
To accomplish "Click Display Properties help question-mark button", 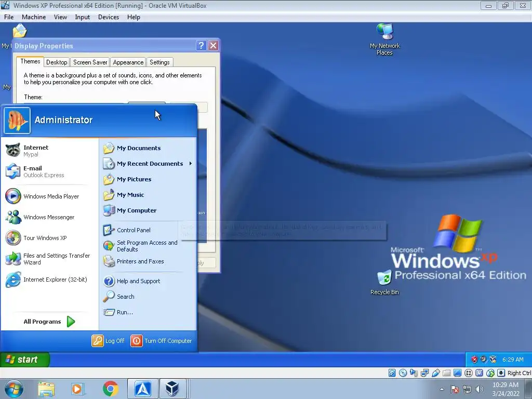I will coord(201,46).
